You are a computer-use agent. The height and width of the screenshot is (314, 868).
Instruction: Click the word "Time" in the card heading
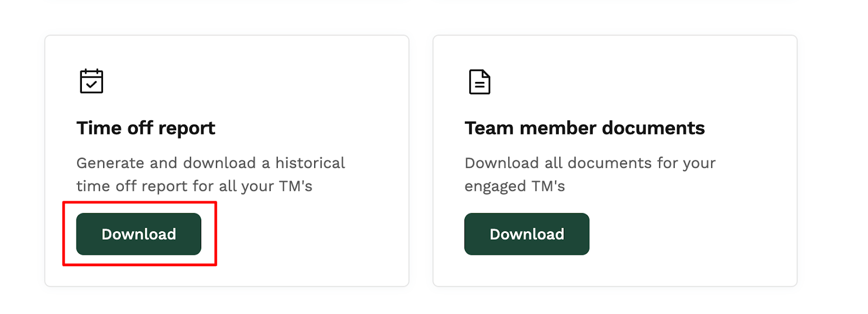[99, 128]
